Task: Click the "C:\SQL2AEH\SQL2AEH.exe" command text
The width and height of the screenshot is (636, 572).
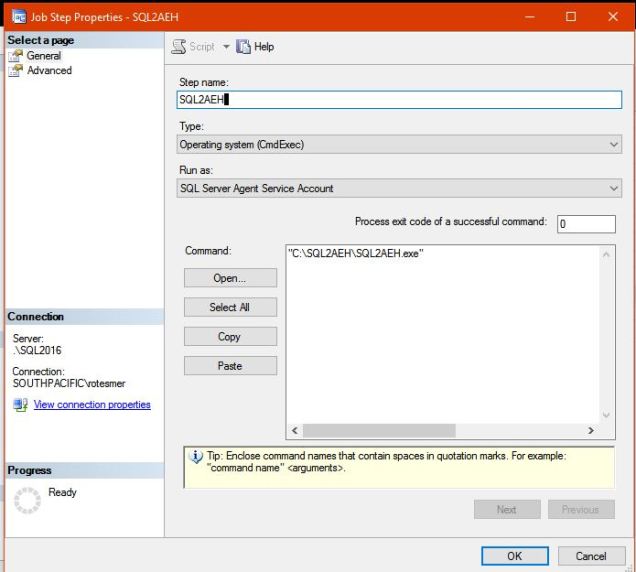Action: coord(356,254)
